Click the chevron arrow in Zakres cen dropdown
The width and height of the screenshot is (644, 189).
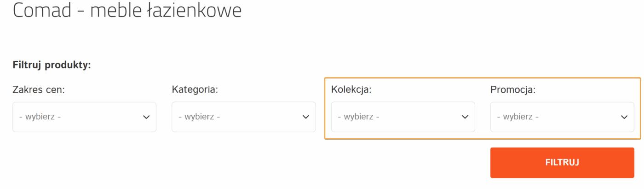click(x=146, y=117)
